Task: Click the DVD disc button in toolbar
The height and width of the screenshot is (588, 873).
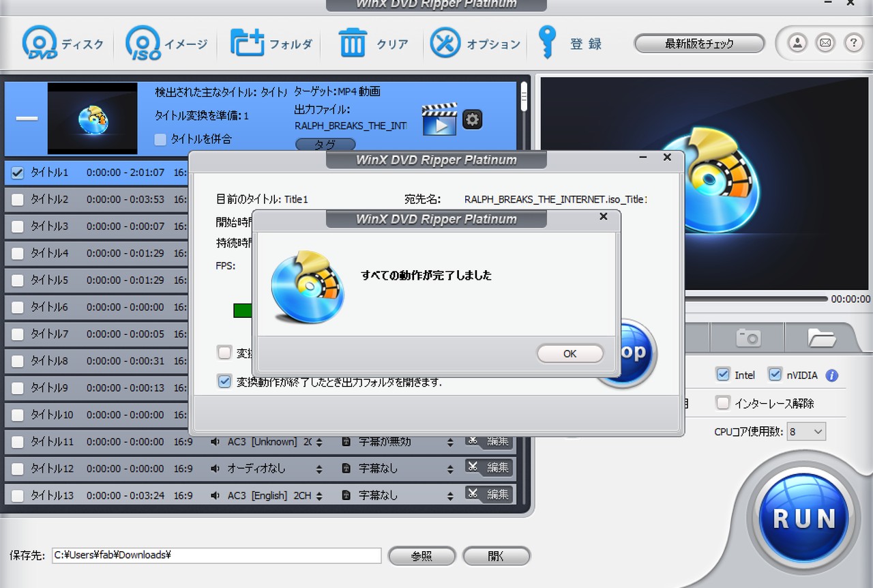Action: 63,44
